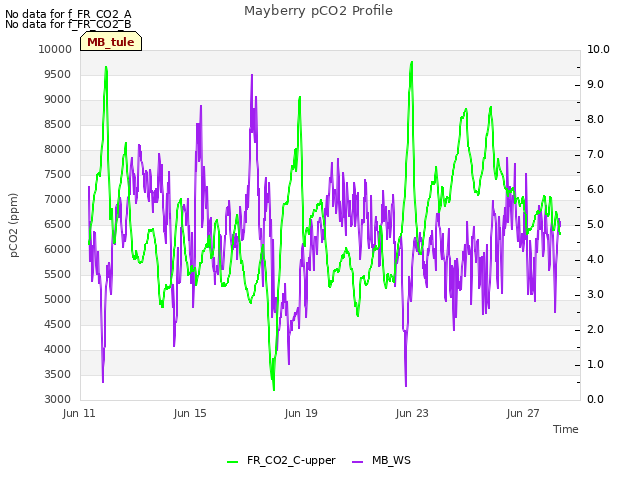Click the pCO2 (ppm) y-axis label
The image size is (640, 480).
pos(14,225)
